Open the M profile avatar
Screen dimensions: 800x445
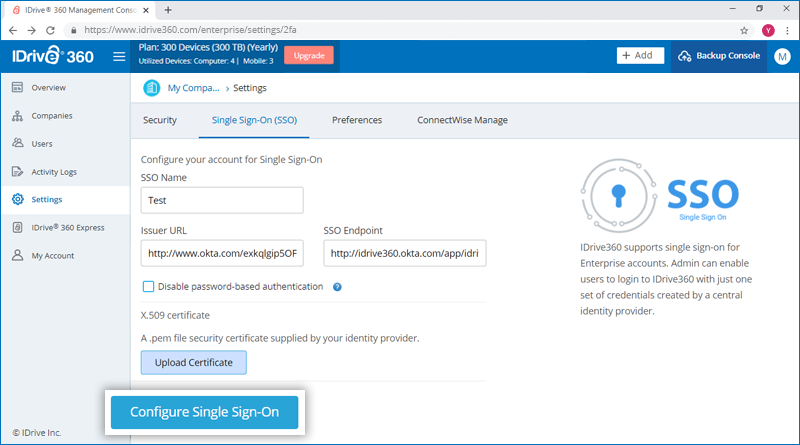tap(782, 56)
